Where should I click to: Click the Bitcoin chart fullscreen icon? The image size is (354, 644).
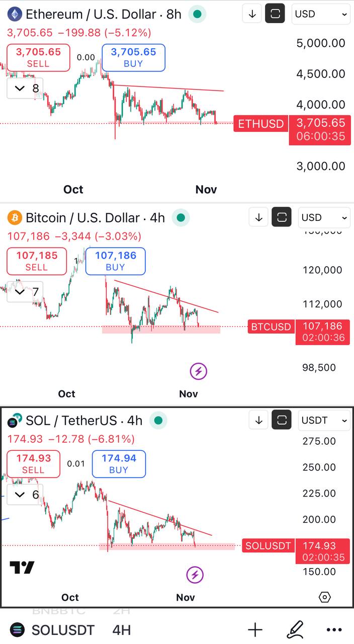click(282, 217)
